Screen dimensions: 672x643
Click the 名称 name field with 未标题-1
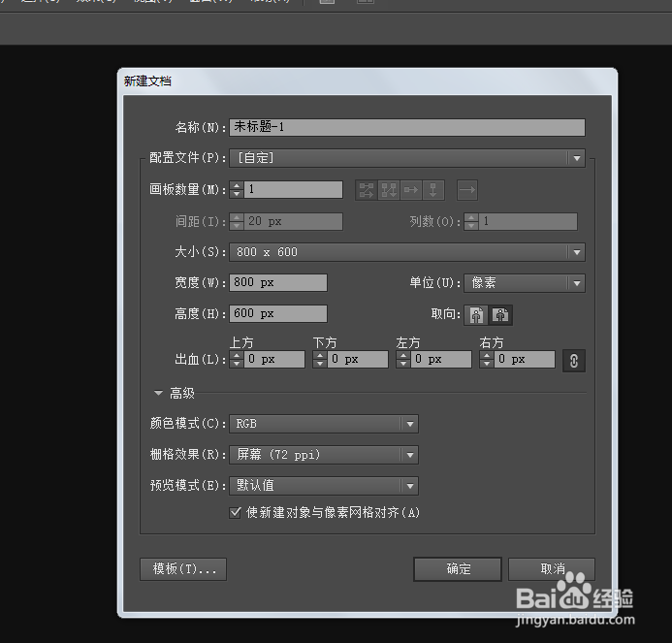pyautogui.click(x=407, y=127)
